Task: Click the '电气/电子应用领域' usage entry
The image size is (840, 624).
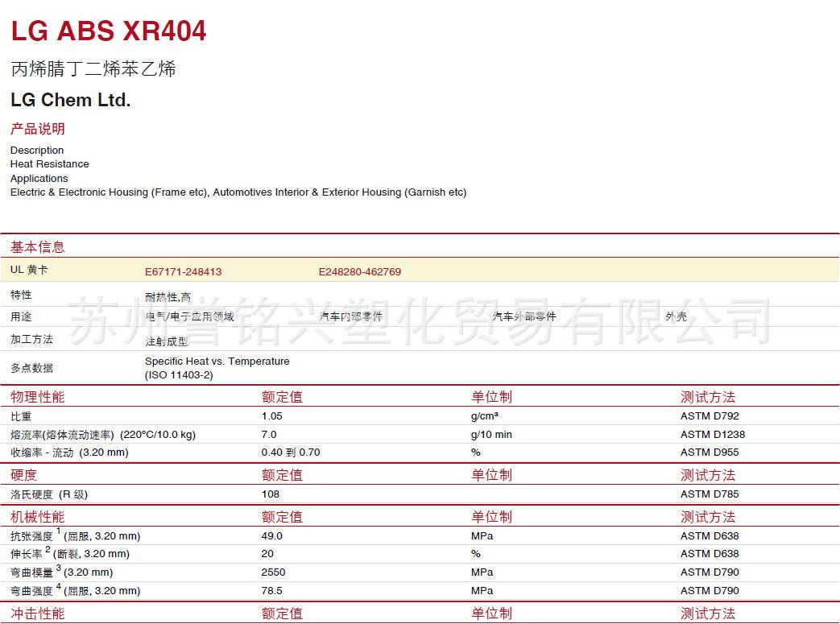Action: click(x=189, y=316)
